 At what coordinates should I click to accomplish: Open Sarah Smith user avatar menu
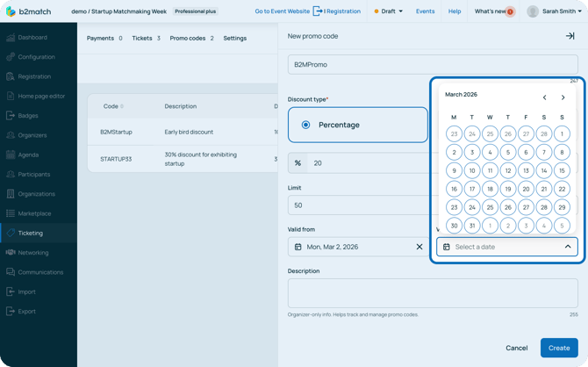pyautogui.click(x=533, y=11)
